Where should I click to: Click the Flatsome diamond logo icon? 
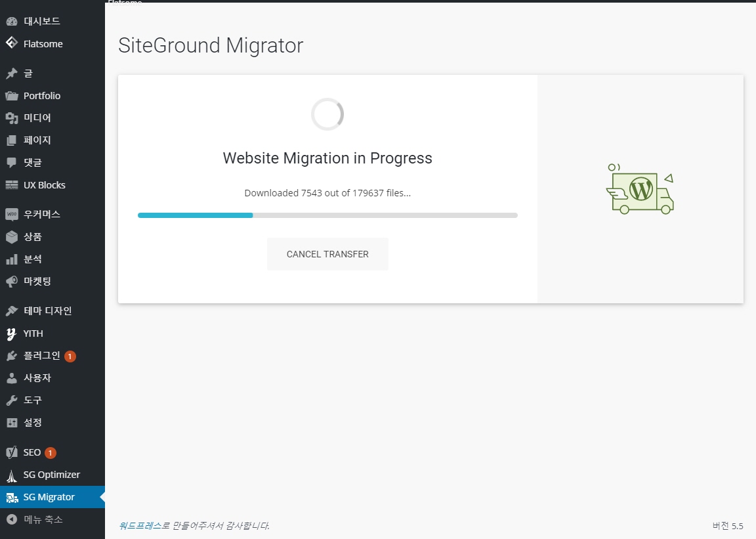12,43
